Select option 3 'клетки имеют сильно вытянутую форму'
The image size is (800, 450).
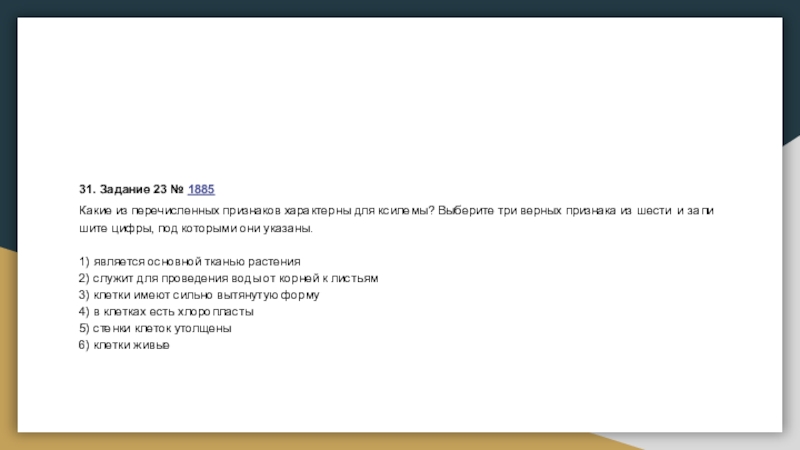199,295
